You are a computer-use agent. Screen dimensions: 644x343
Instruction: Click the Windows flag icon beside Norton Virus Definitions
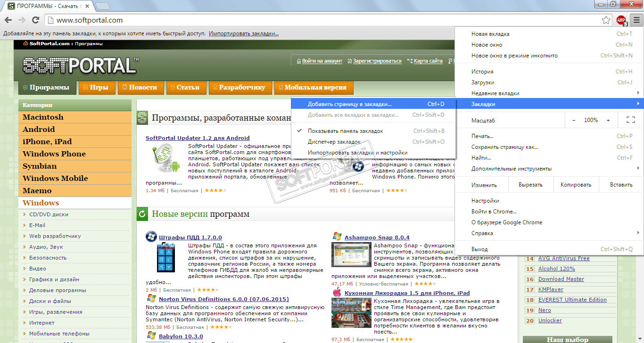pyautogui.click(x=151, y=299)
